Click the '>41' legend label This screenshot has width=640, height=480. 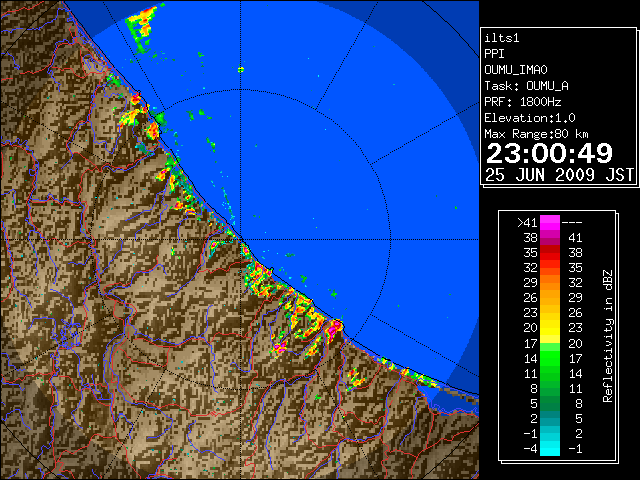click(x=527, y=222)
